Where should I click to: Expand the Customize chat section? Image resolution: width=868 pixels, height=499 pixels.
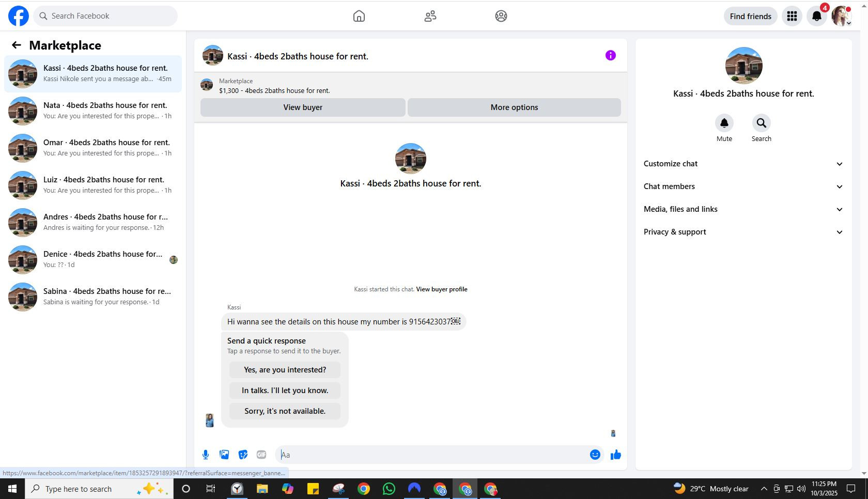743,164
